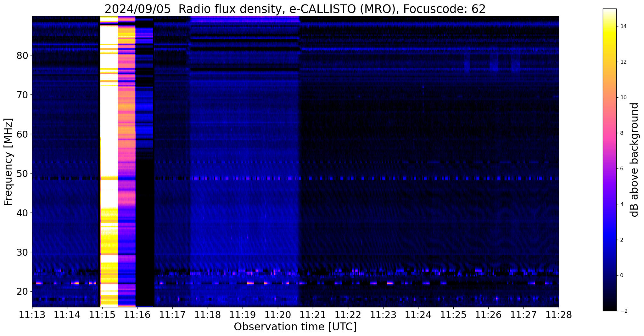The width and height of the screenshot is (644, 336).
Task: Click the 70 MHz frequency tick label
Action: [x=22, y=95]
